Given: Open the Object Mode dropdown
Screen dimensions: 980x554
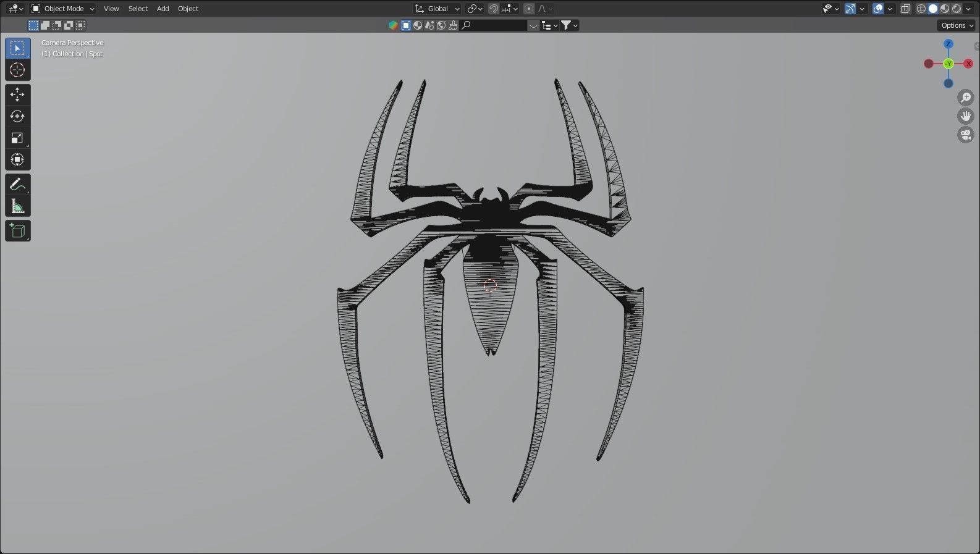Looking at the screenshot, I should (x=63, y=9).
